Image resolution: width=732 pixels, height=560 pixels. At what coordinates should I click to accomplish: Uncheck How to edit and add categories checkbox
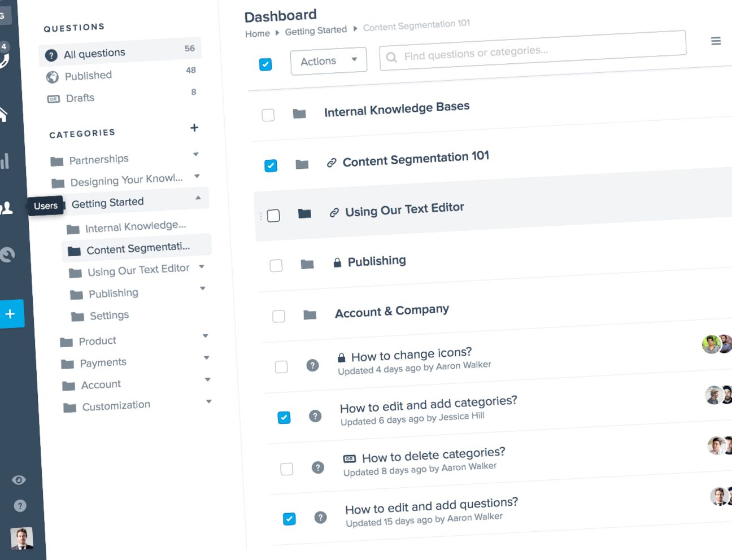coord(284,418)
